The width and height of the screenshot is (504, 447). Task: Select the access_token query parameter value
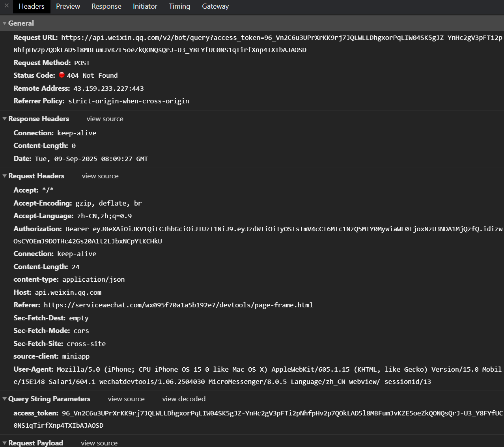[258, 419]
